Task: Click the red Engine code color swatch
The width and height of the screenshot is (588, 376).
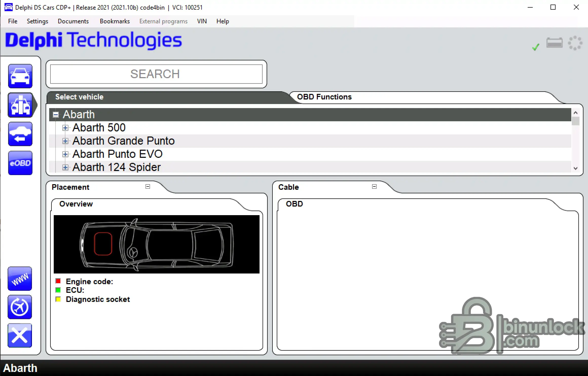Action: point(58,281)
